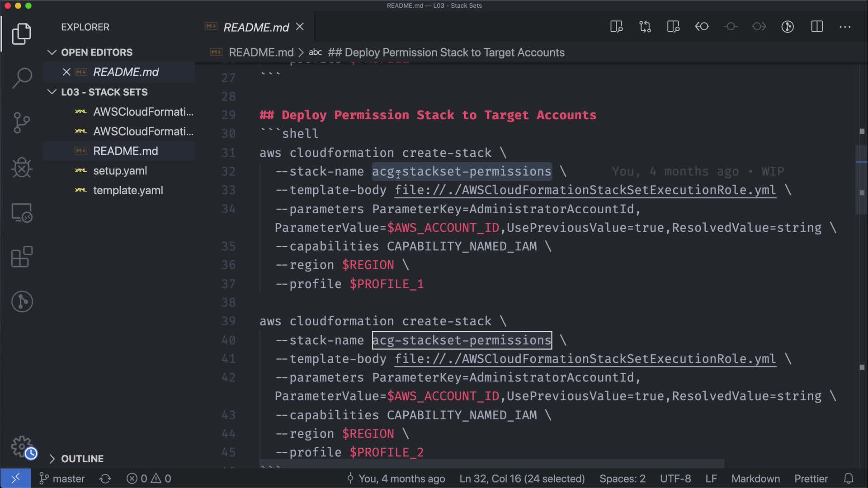Viewport: 868px width, 488px height.
Task: Click the Synchronize Changes icon in status bar
Action: point(105,479)
